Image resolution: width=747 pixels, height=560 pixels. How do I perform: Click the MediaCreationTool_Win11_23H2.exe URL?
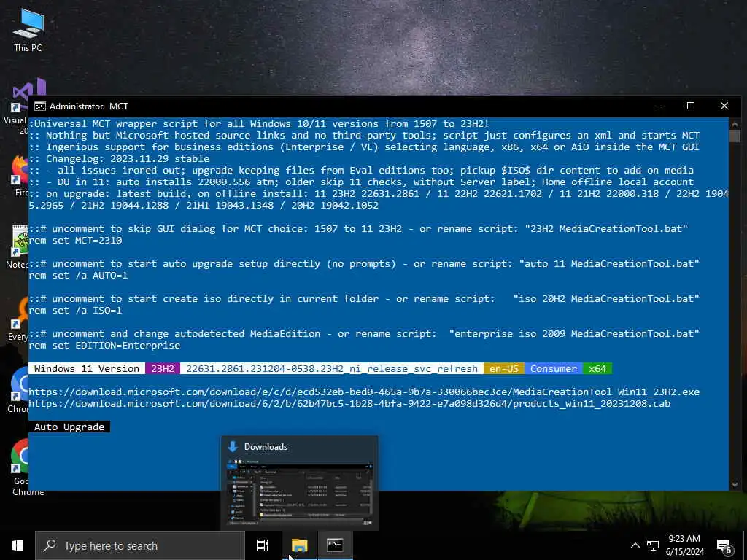pyautogui.click(x=364, y=392)
